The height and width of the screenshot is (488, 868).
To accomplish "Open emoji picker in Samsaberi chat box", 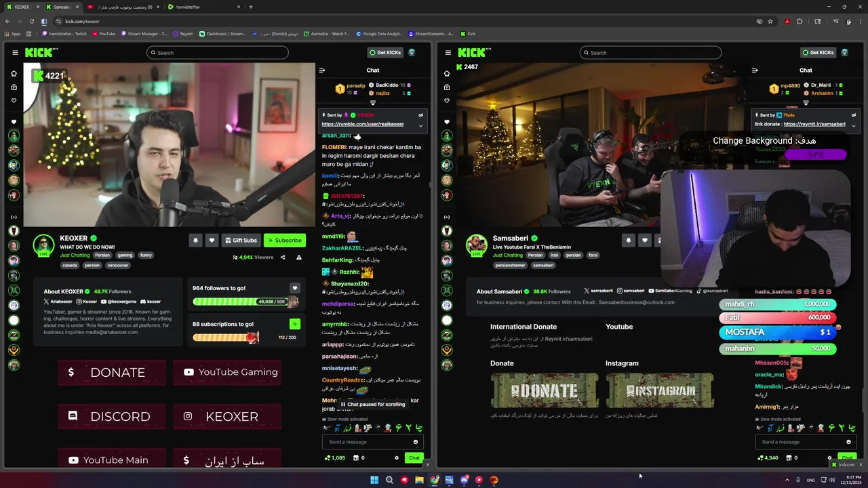I will [848, 442].
